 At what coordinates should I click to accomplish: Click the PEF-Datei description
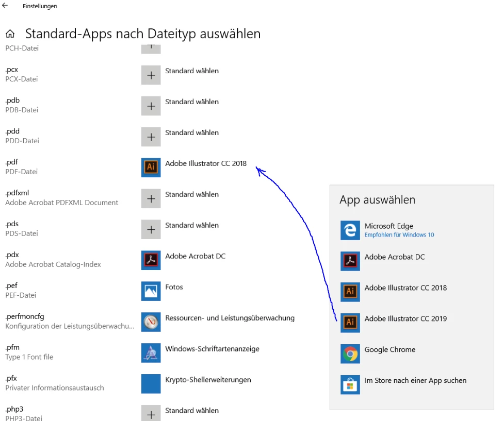[21, 295]
